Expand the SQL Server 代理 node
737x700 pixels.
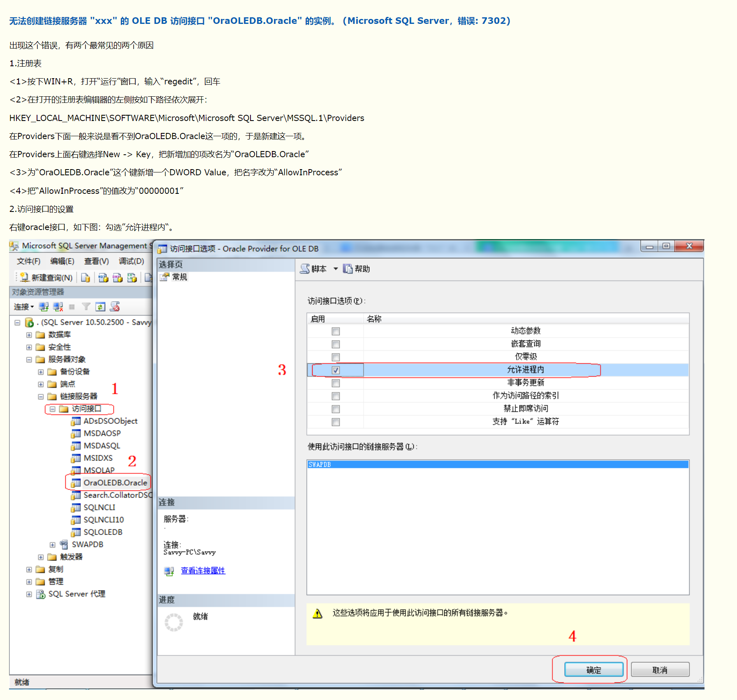pos(29,594)
